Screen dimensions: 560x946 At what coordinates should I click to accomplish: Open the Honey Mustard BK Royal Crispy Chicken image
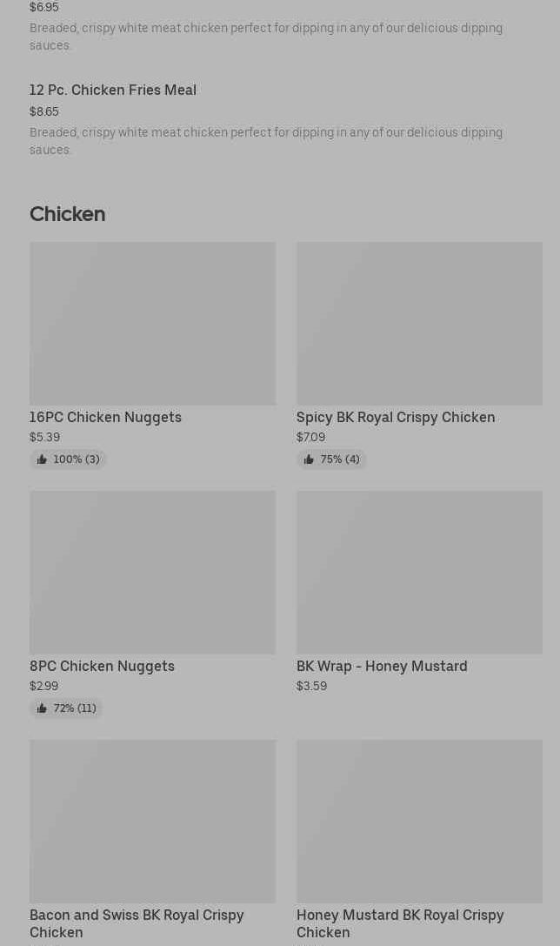point(419,821)
